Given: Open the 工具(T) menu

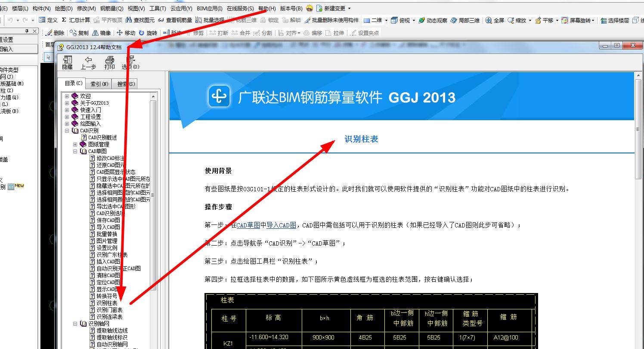Looking at the screenshot, I should pos(158,8).
